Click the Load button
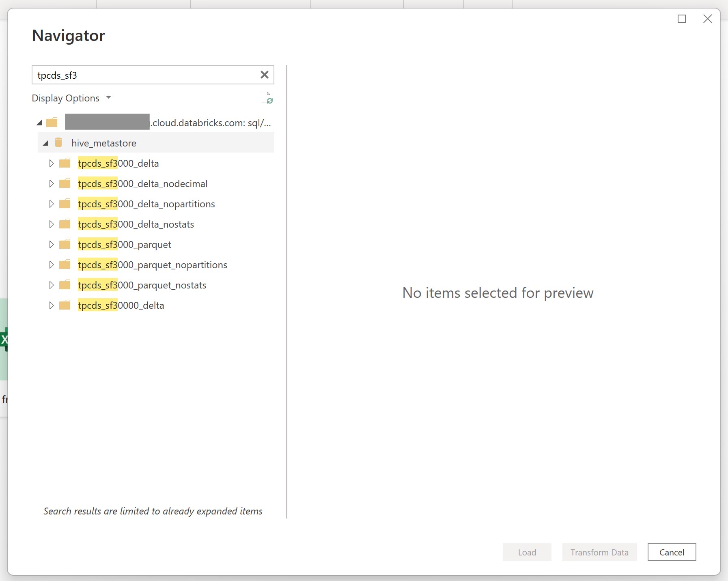 [x=526, y=552]
